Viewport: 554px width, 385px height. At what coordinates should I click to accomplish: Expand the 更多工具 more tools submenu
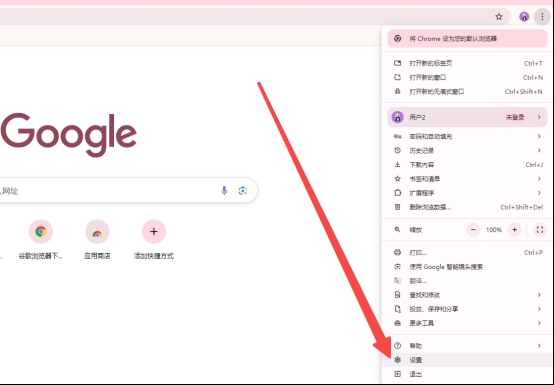click(x=467, y=323)
